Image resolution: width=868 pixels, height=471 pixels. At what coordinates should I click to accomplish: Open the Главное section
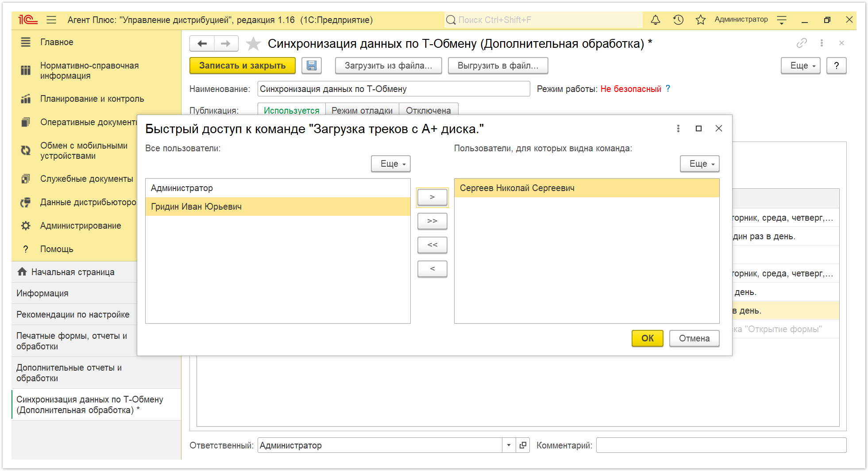(57, 42)
